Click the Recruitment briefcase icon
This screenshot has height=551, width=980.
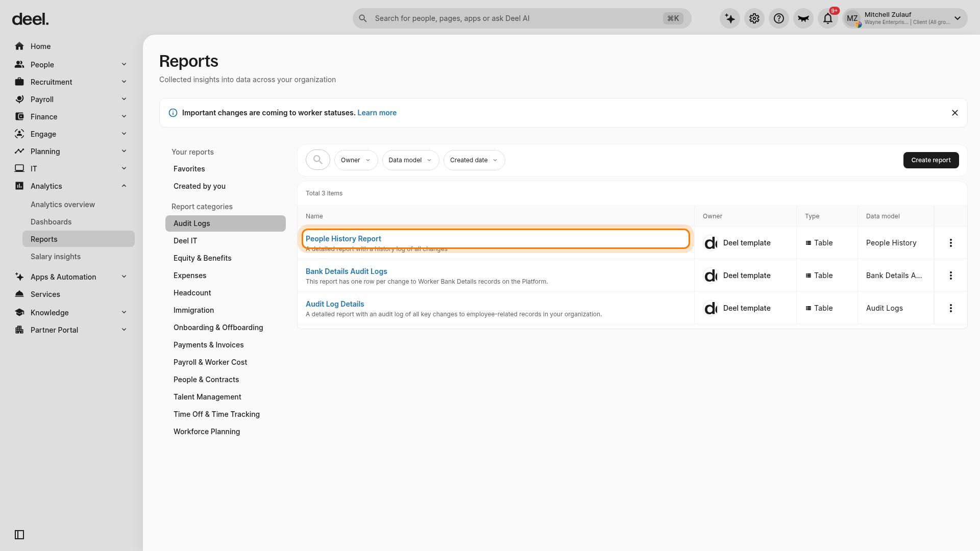[x=19, y=82]
